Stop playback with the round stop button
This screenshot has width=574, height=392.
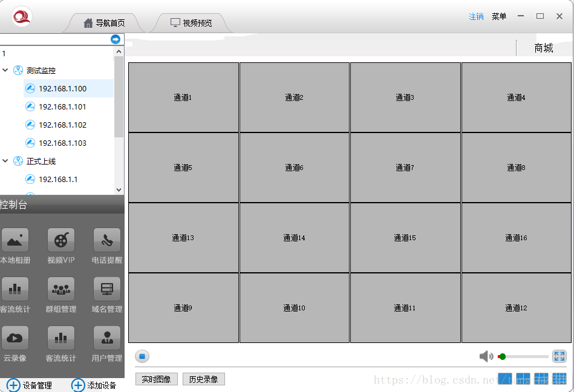[x=142, y=356]
